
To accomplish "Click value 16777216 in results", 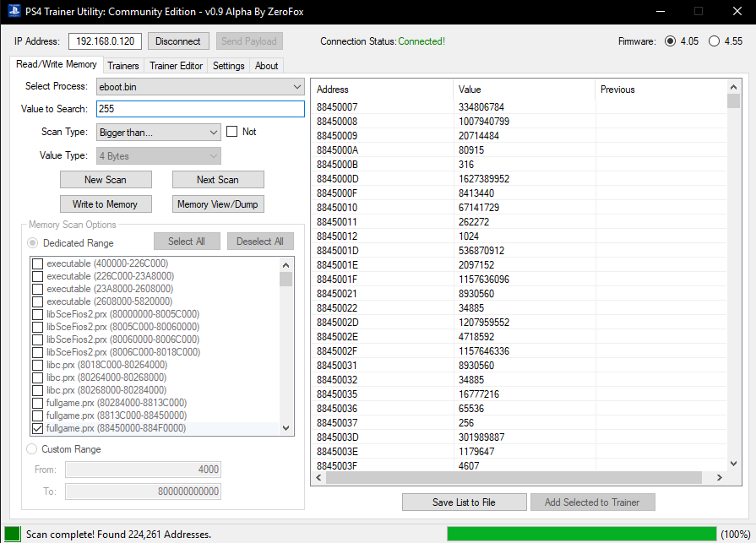I will tap(479, 394).
